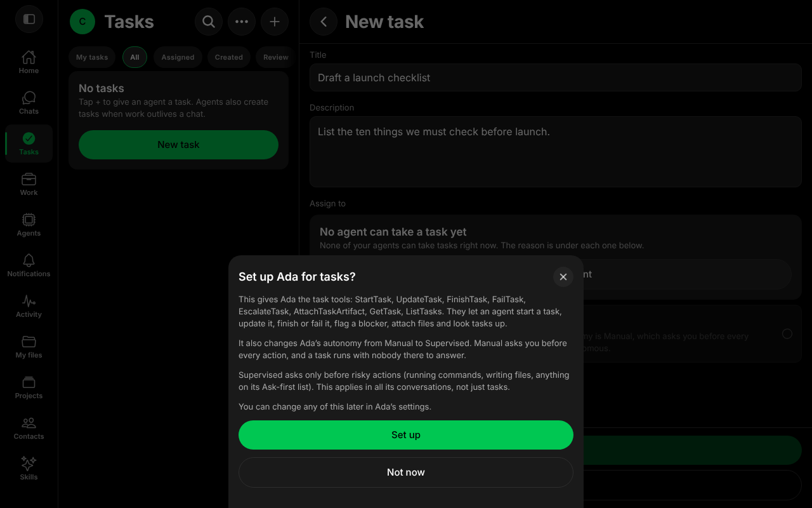
Task: Switch to the My tasks tab
Action: [x=92, y=57]
